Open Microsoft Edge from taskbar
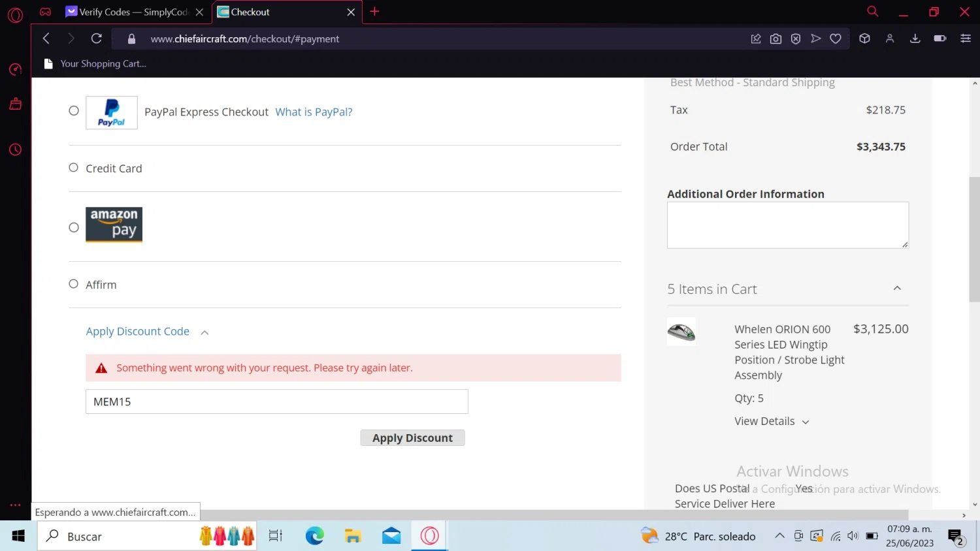The image size is (980, 551). click(x=315, y=536)
